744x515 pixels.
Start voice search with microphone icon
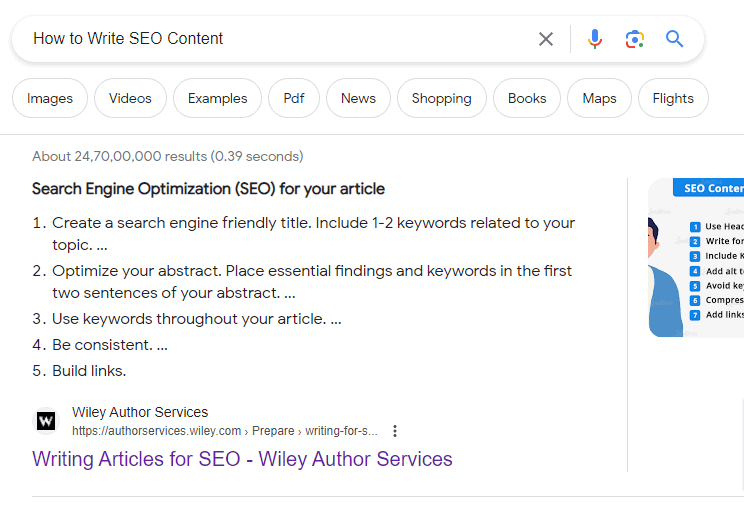coord(595,39)
